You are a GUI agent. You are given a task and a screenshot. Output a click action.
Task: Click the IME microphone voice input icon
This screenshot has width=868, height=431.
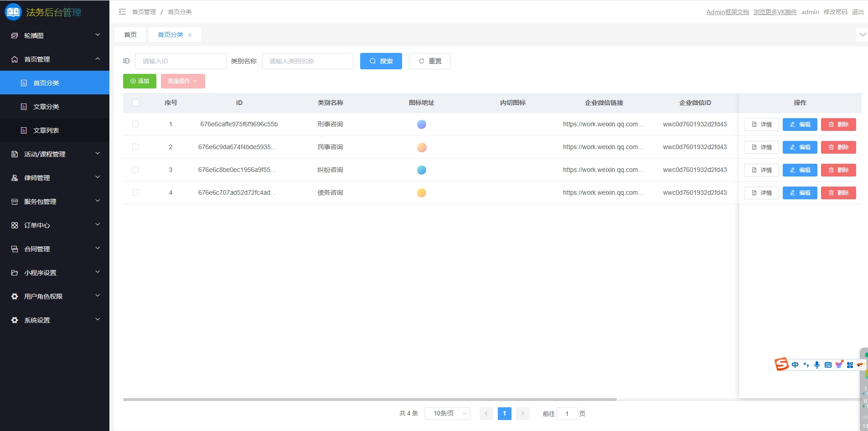pyautogui.click(x=817, y=365)
